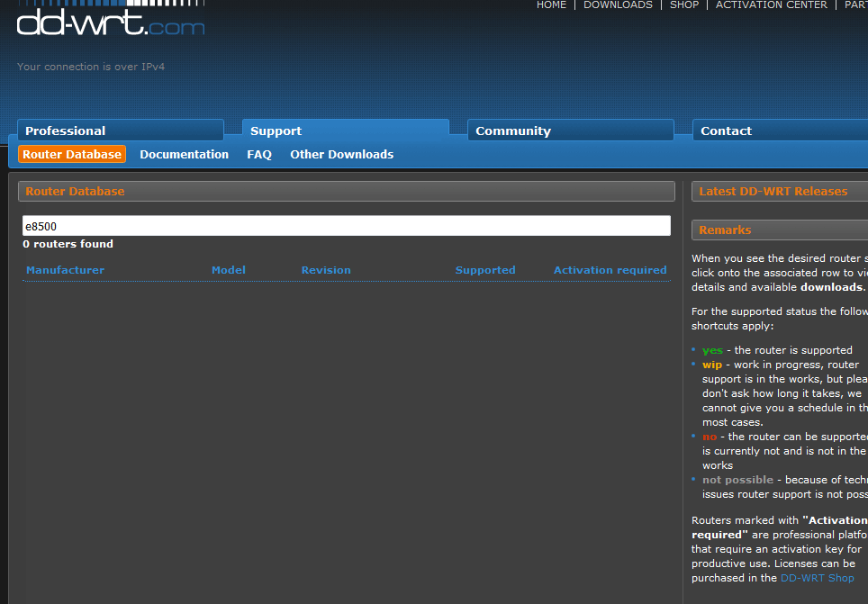This screenshot has height=604, width=868.
Task: Click the 'Your connection is over IPv4' notice
Action: [x=91, y=67]
